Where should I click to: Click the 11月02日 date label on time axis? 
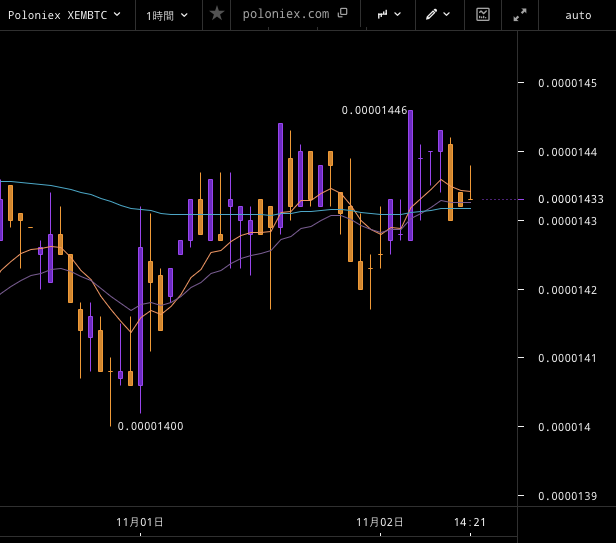[380, 522]
